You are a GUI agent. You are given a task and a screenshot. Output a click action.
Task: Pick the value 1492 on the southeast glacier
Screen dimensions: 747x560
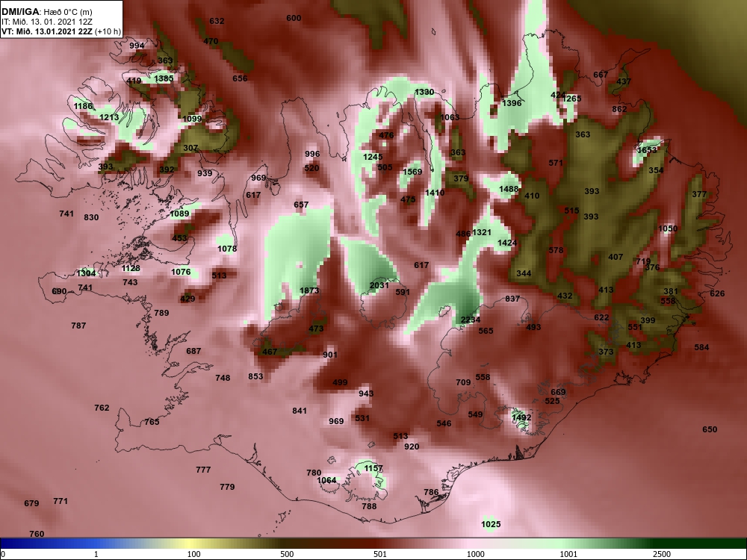pyautogui.click(x=521, y=417)
